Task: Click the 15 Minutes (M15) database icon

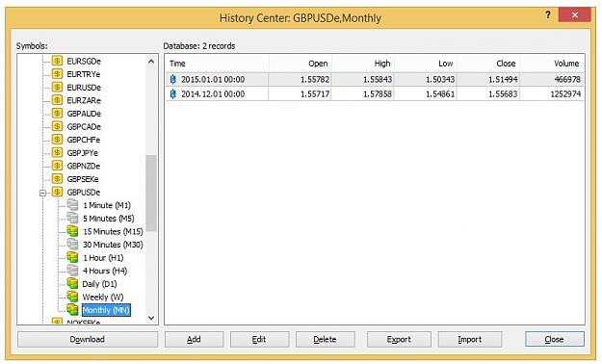Action: pos(72,231)
